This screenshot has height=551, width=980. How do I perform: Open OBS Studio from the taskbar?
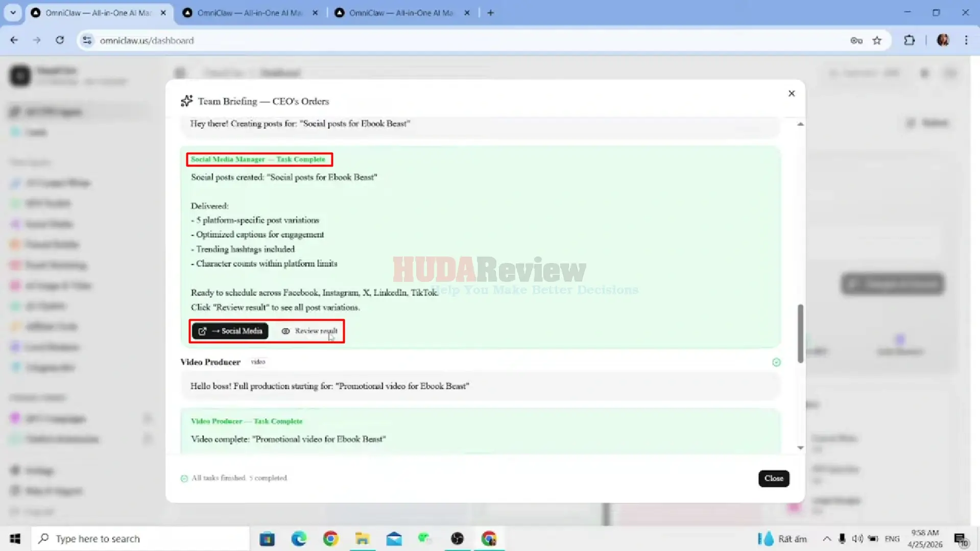point(457,539)
